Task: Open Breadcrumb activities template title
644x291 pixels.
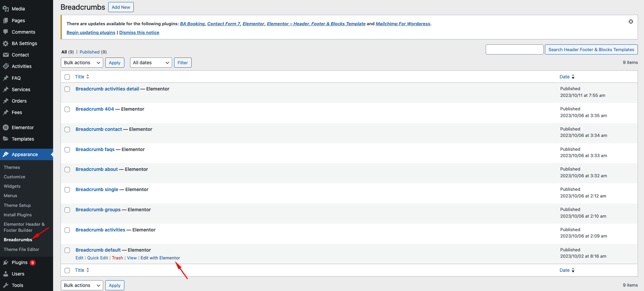Action: pos(100,230)
